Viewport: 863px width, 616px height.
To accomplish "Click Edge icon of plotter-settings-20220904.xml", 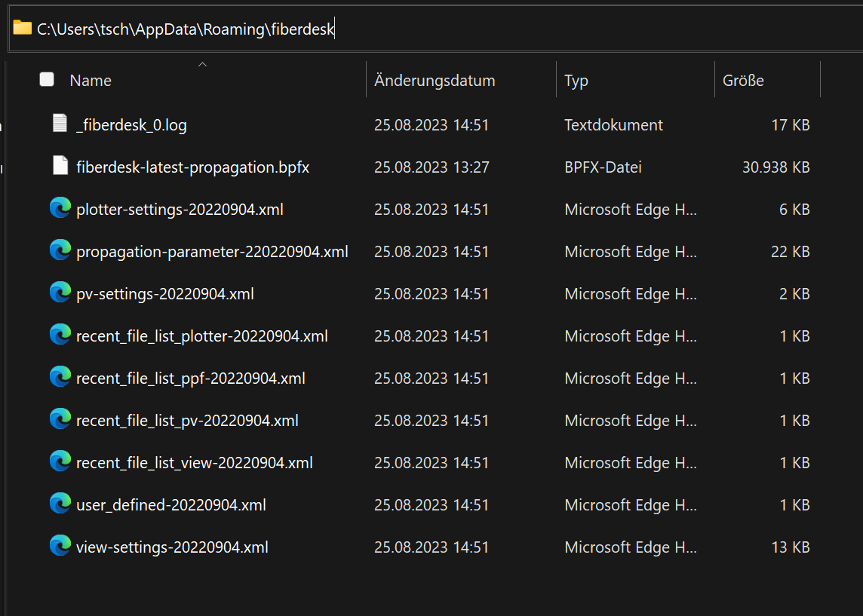I will [x=60, y=208].
